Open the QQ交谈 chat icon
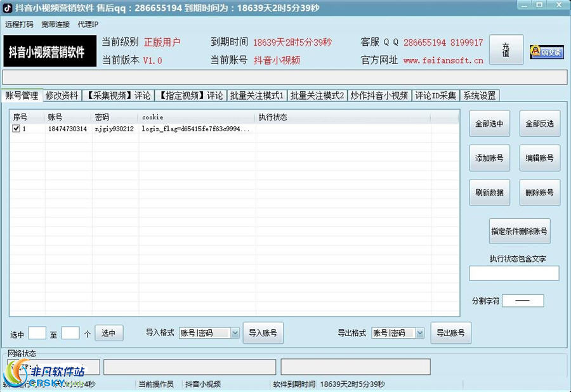571x392 pixels. coord(547,52)
